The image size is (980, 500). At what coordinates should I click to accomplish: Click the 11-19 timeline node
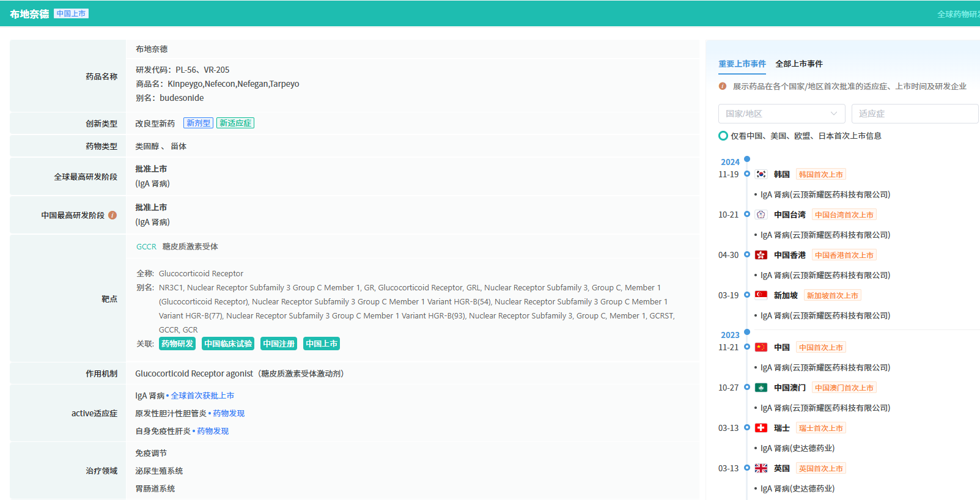[747, 174]
